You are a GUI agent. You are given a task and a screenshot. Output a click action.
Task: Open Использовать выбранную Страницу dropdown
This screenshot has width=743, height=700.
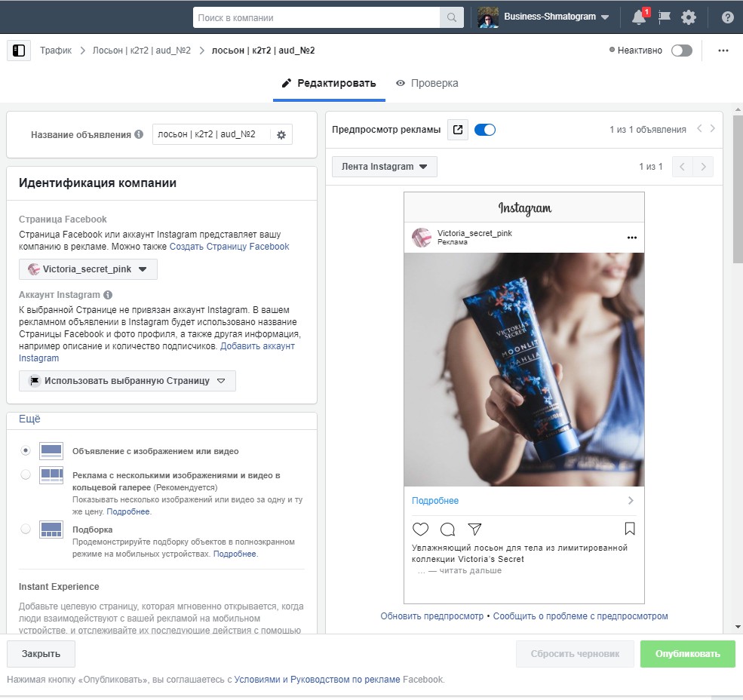[x=127, y=381]
